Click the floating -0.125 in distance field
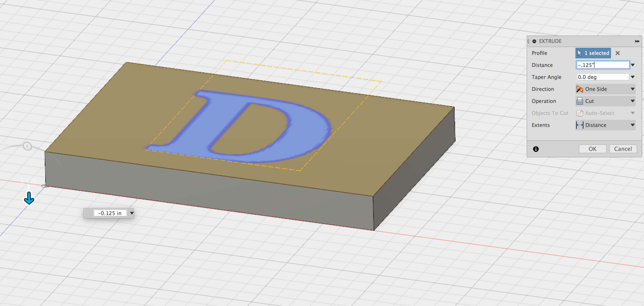The width and height of the screenshot is (644, 306). tap(110, 213)
